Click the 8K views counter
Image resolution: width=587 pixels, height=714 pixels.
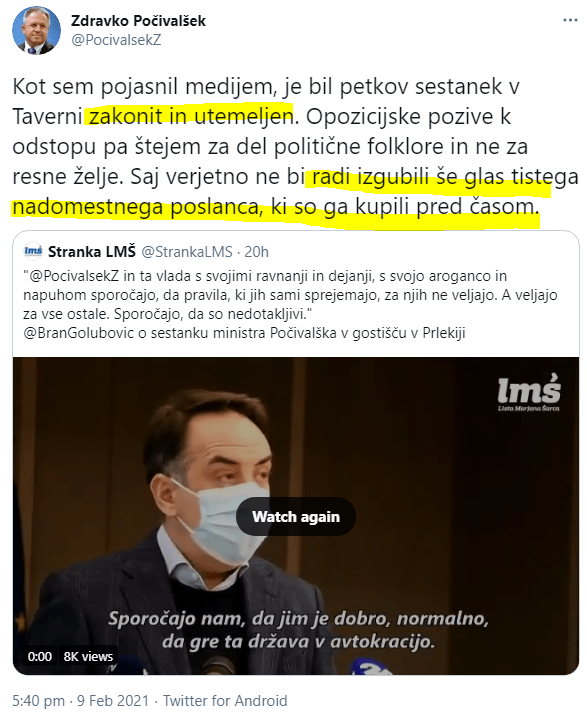(88, 656)
